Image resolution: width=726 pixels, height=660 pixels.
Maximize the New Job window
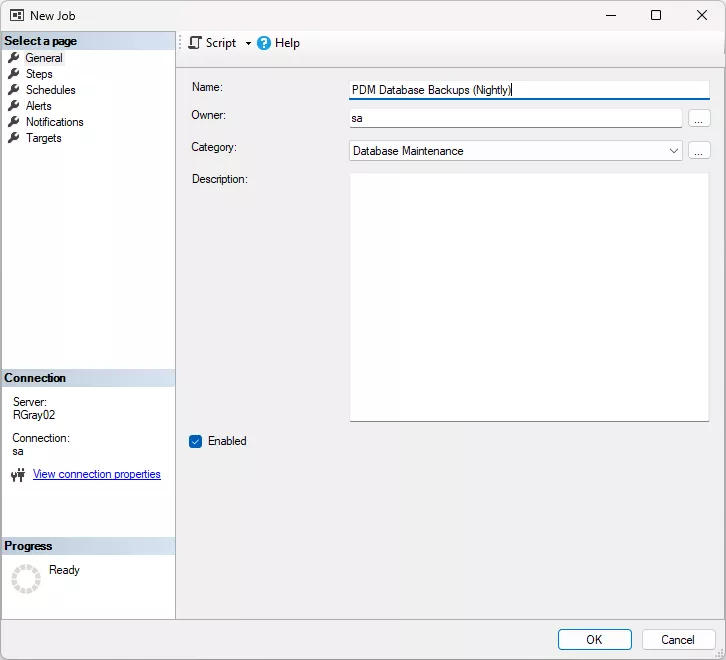pyautogui.click(x=656, y=15)
